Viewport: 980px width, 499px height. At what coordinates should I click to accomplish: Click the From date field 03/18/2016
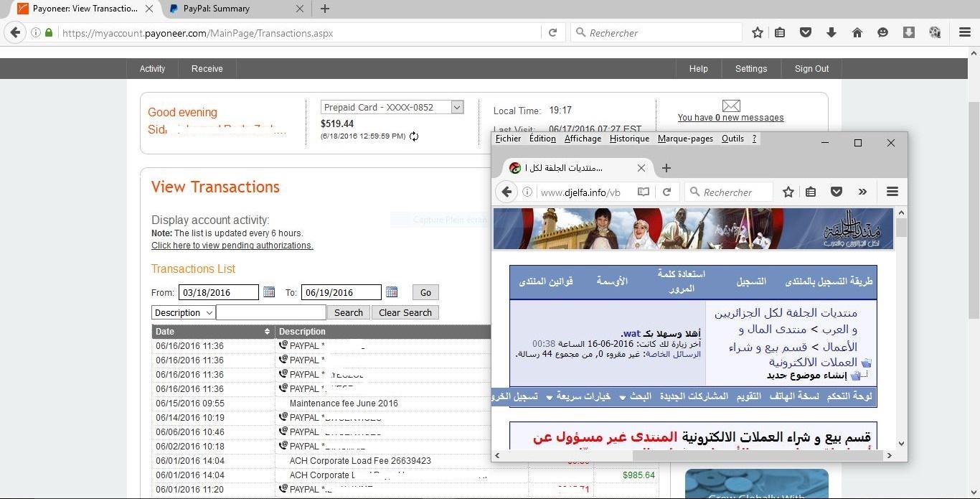tap(219, 292)
